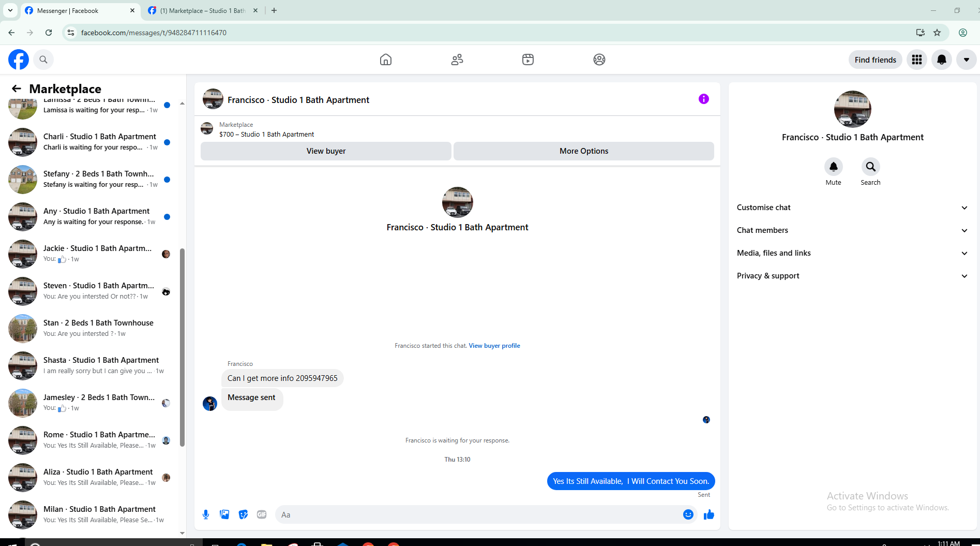Screen dimensions: 980x546
Task: Close the Marketplace browser tab
Action: tap(255, 10)
